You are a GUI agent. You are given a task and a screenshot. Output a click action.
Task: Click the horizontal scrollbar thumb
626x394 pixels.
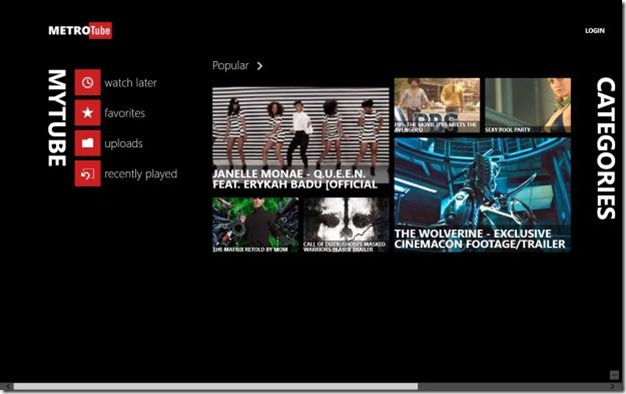coord(216,386)
